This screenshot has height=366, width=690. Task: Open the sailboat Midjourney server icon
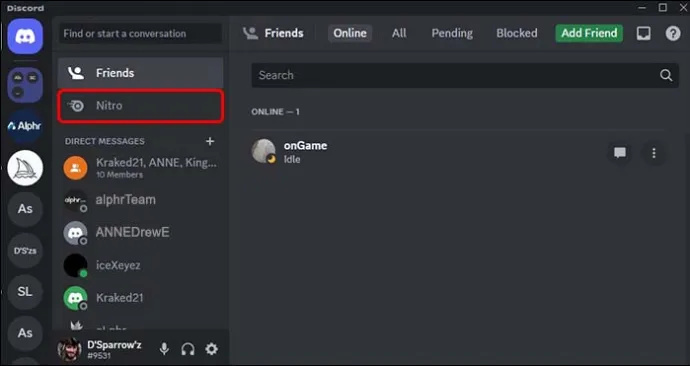click(25, 168)
